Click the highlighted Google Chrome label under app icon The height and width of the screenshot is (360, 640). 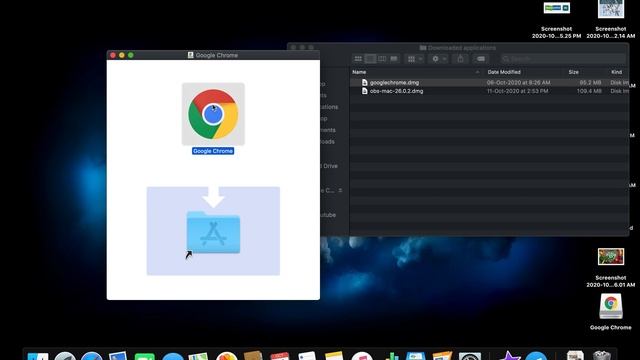click(213, 151)
